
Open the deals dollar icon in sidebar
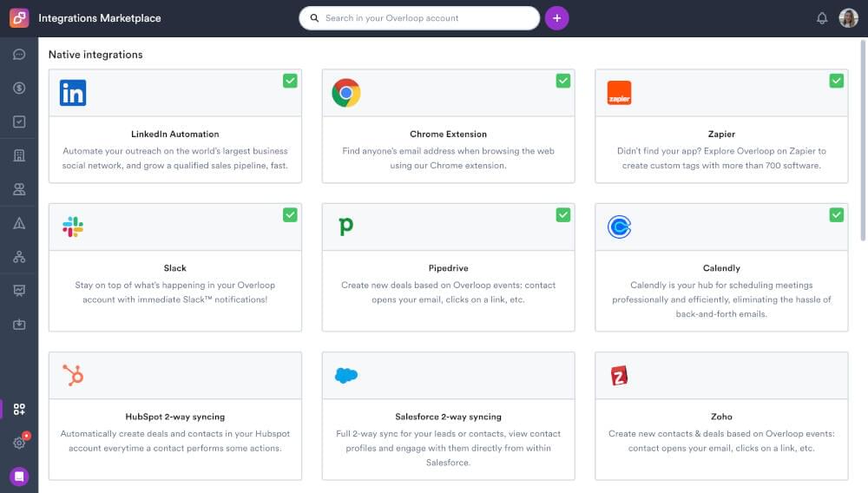tap(19, 88)
